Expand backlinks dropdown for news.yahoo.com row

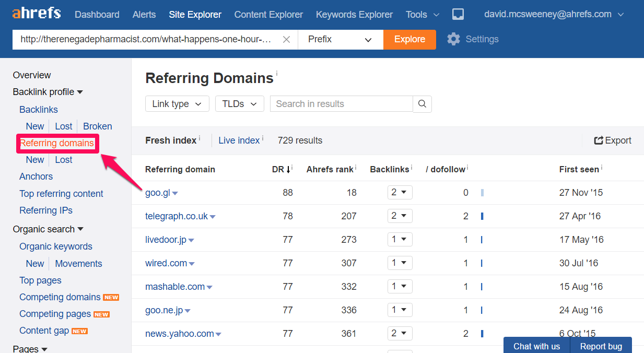(400, 333)
